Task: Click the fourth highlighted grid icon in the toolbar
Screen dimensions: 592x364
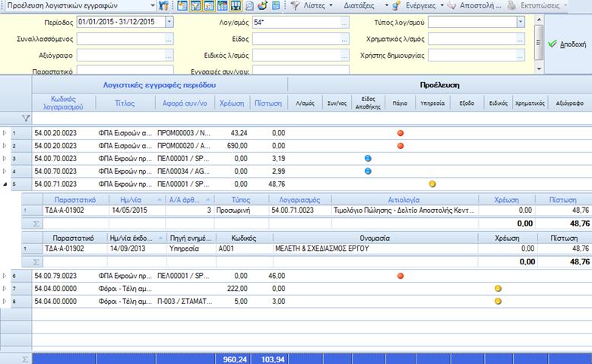Action: click(x=223, y=5)
